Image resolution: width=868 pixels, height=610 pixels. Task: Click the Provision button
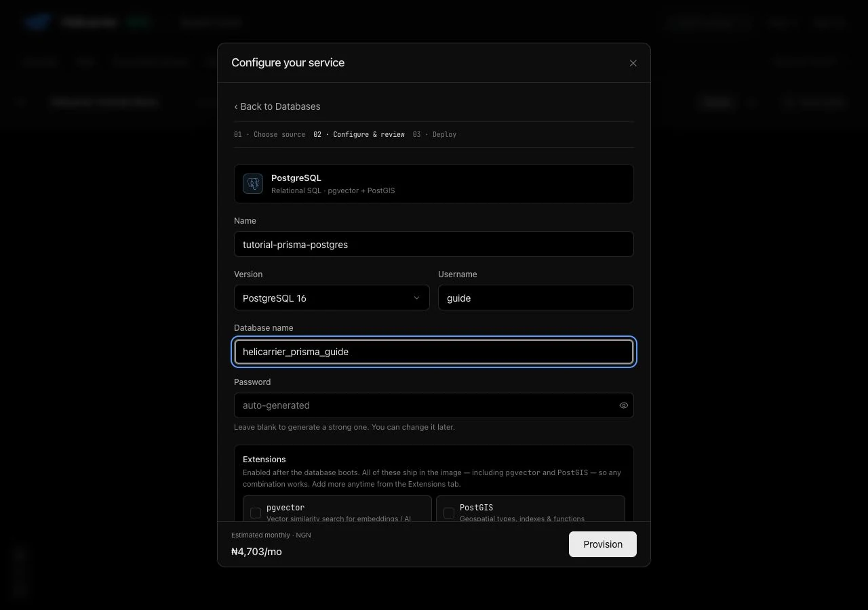point(603,544)
